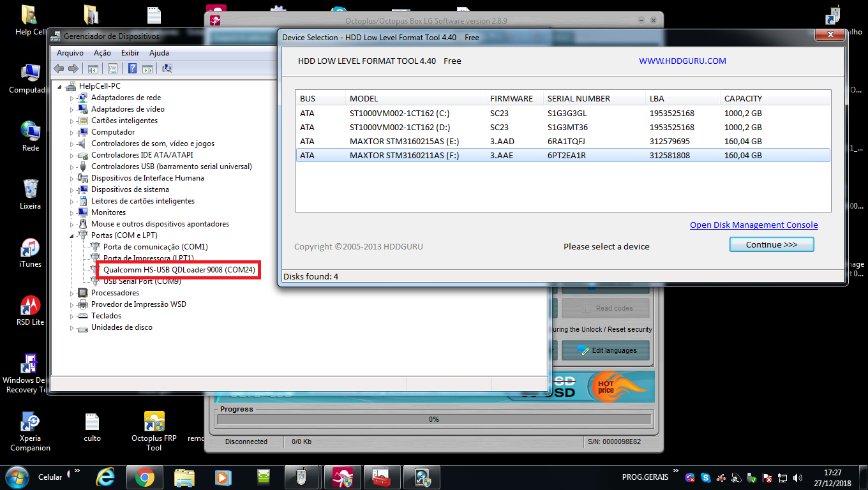This screenshot has width=868, height=490.
Task: Click the volume speaker tray icon
Action: tap(797, 477)
